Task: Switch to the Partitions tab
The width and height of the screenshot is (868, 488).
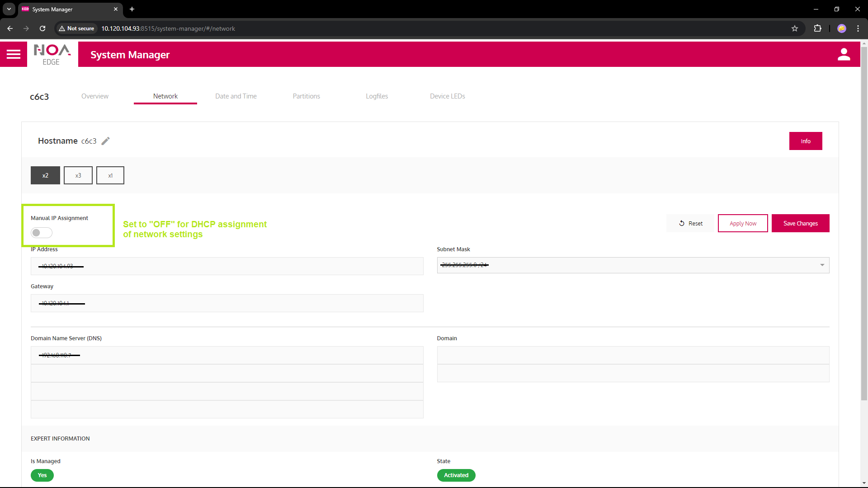Action: coord(306,96)
